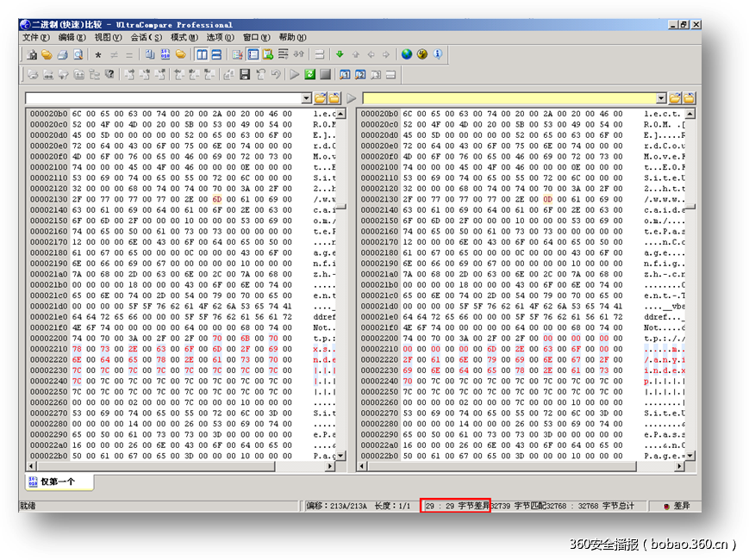
Task: Click the Save floppy disk icon
Action: point(245,75)
